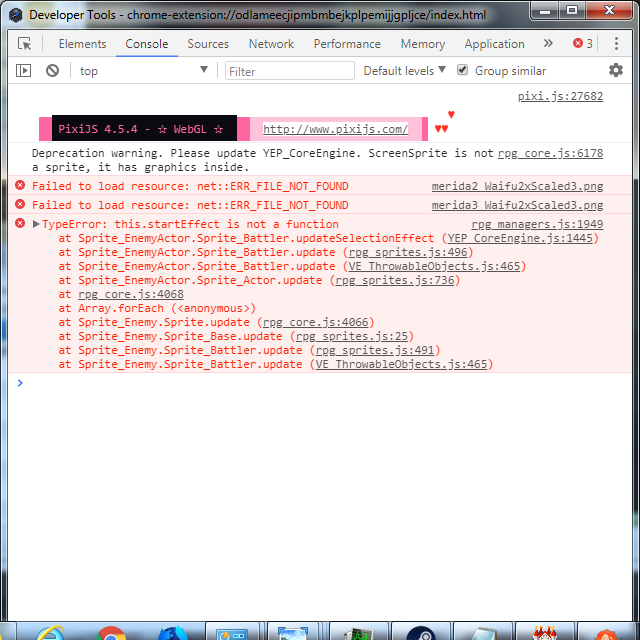
Task: Click the 'TypeError: this.startEffect is not a function' text
Action: (x=190, y=224)
